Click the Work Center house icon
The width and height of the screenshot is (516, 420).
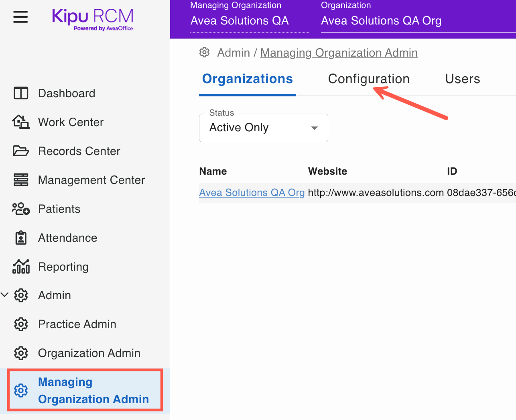coord(21,122)
